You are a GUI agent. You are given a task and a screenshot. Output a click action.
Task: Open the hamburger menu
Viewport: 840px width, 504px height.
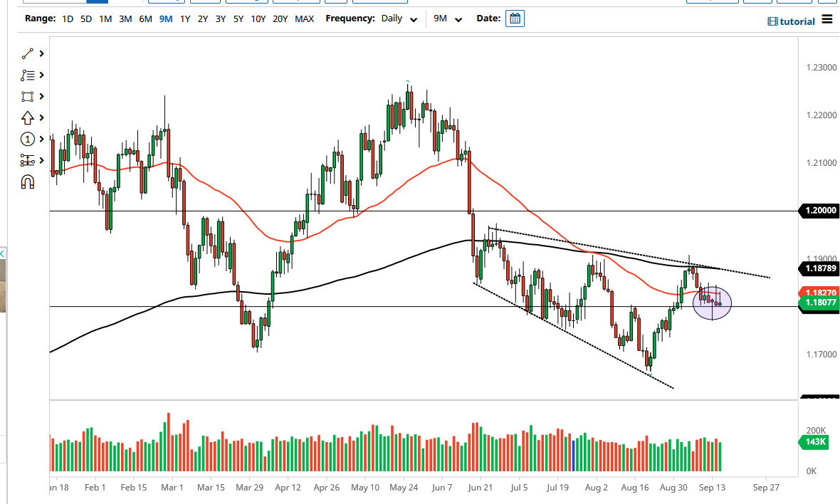(x=826, y=19)
